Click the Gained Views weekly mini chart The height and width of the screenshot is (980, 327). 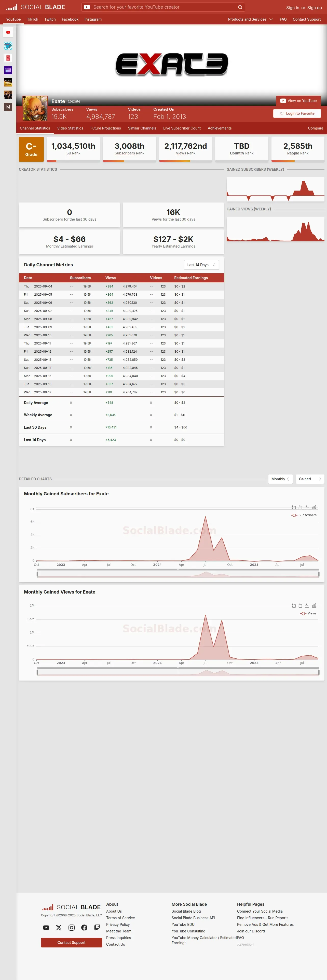[x=276, y=229]
